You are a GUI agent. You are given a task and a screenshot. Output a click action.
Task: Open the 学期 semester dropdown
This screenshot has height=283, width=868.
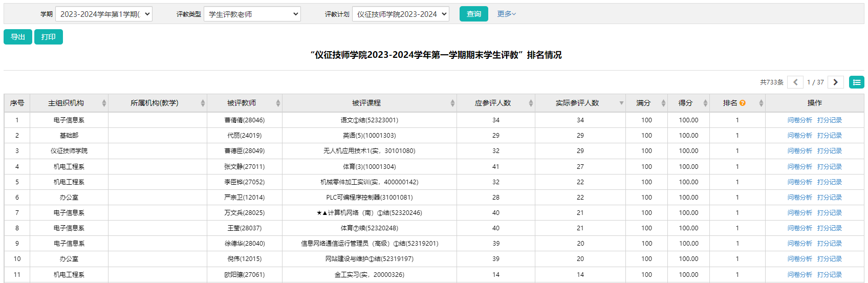pyautogui.click(x=104, y=14)
